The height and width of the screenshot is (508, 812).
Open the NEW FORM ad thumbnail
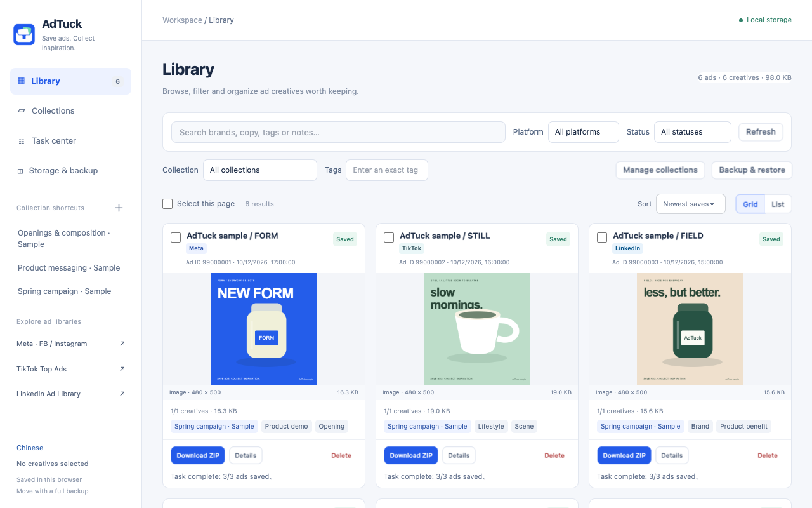click(x=264, y=329)
